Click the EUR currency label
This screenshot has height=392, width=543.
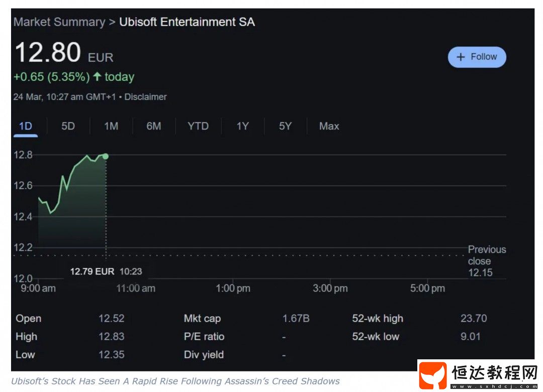point(101,57)
